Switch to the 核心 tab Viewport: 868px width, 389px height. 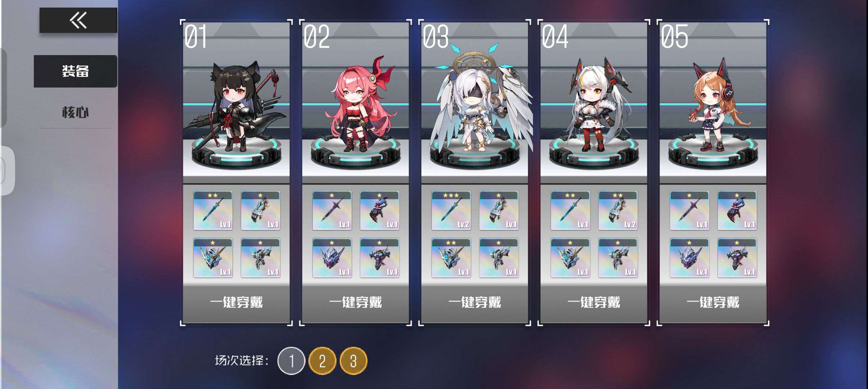click(x=75, y=112)
